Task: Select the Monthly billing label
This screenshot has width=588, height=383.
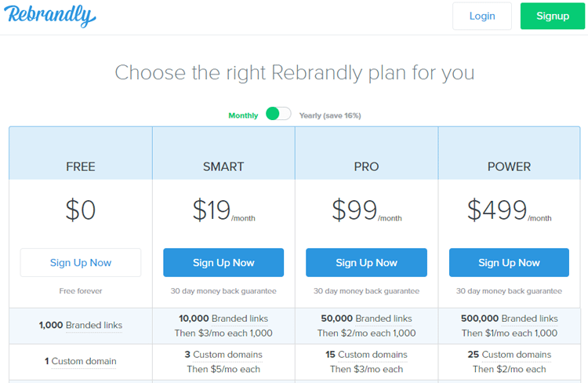Action: [x=243, y=115]
